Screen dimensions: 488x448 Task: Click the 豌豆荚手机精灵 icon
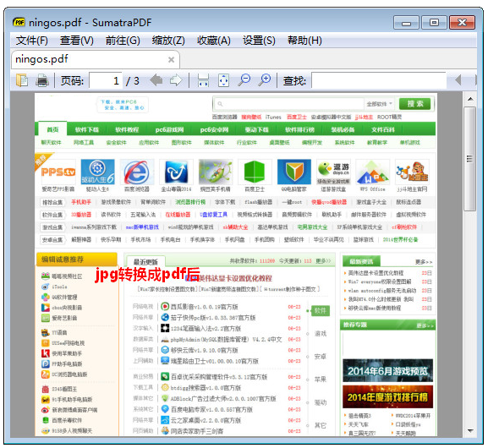coord(216,172)
